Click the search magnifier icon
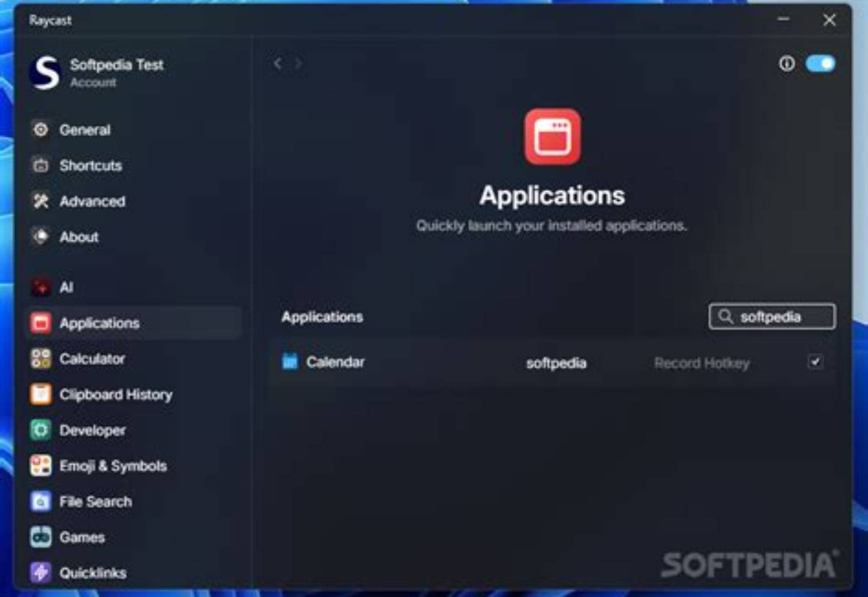Viewport: 868px width, 597px height. 725,316
